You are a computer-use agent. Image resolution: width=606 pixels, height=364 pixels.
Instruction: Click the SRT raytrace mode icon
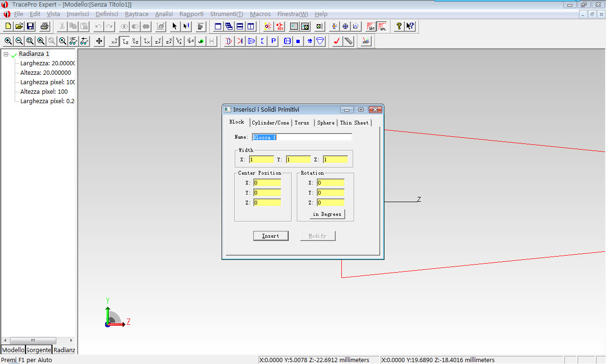371,26
